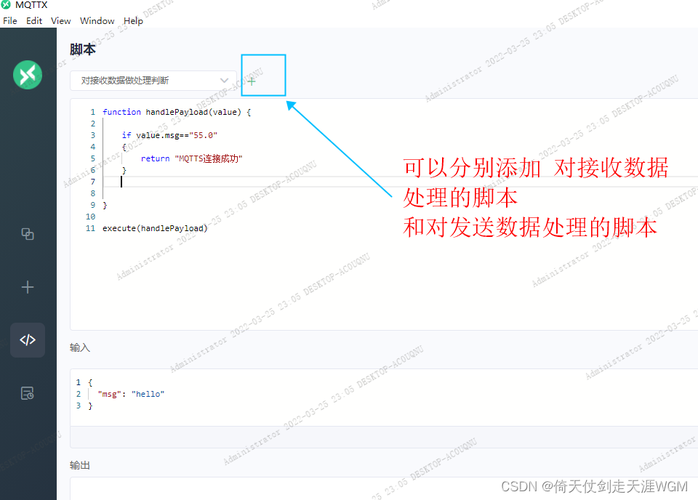Click the return "MQTTS连接成功" code line
698x500 pixels.
191,159
